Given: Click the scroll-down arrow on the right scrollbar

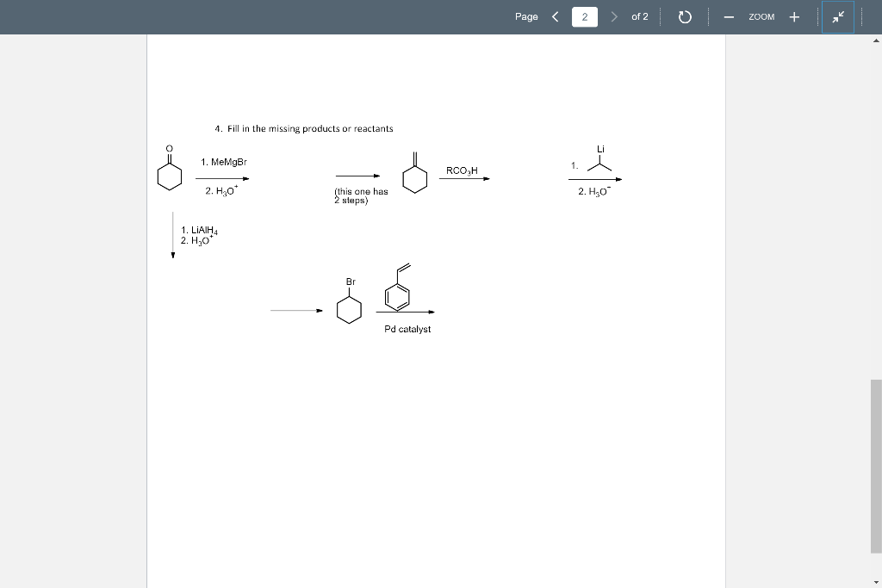Looking at the screenshot, I should (876, 581).
